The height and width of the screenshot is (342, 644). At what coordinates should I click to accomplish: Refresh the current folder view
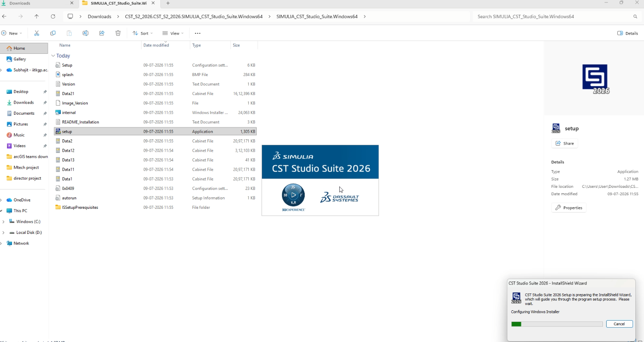point(53,16)
